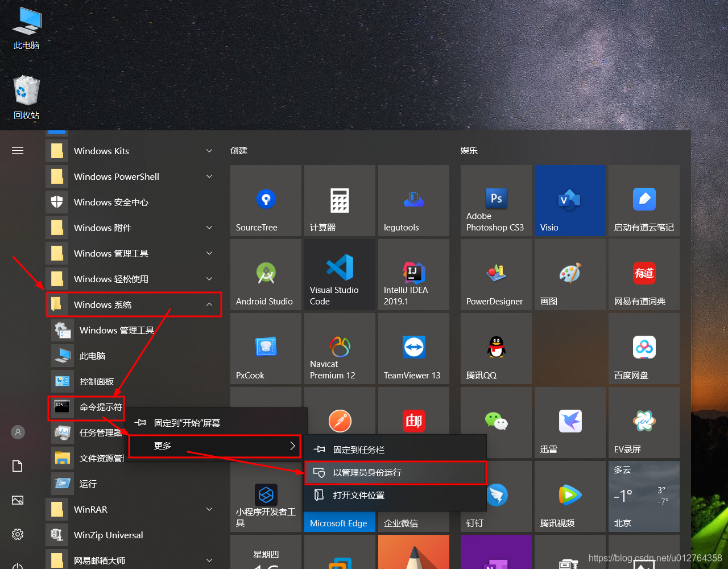Open 此电脑 desktop icon
The image size is (728, 569).
tap(27, 28)
